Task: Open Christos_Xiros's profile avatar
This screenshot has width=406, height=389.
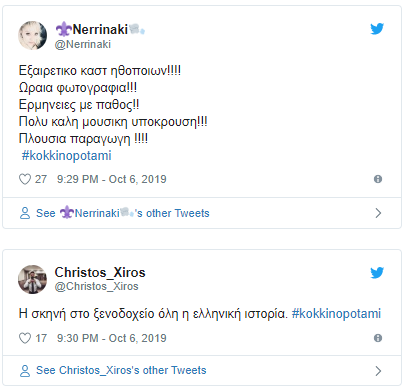Action: [x=32, y=279]
